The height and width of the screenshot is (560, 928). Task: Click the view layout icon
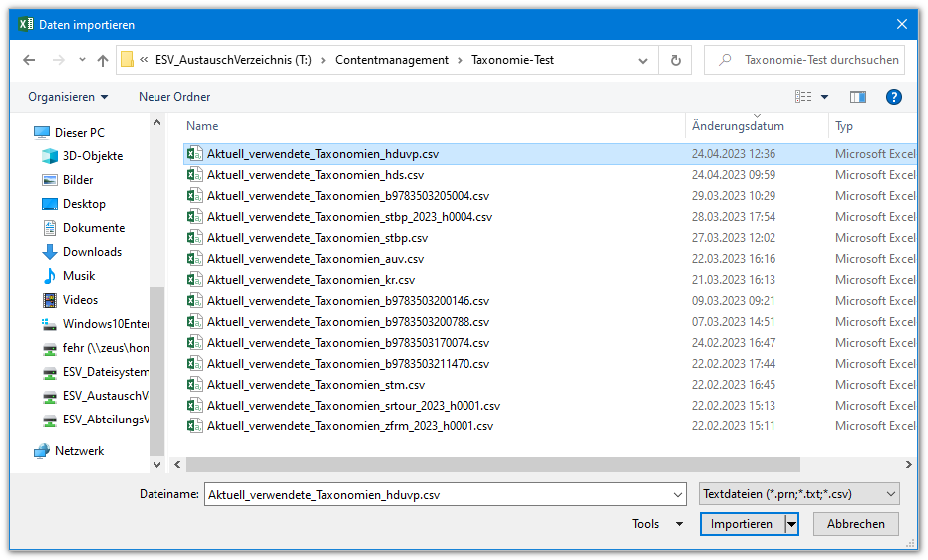(803, 97)
